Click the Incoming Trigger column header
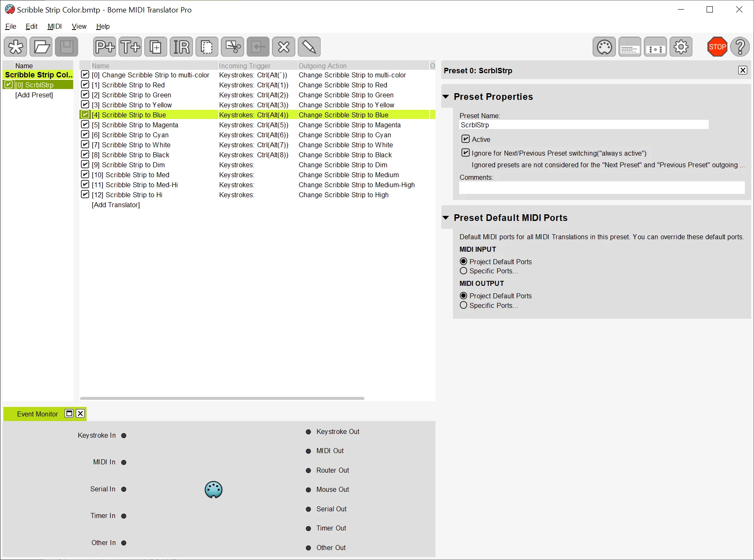The image size is (754, 560). (x=257, y=66)
